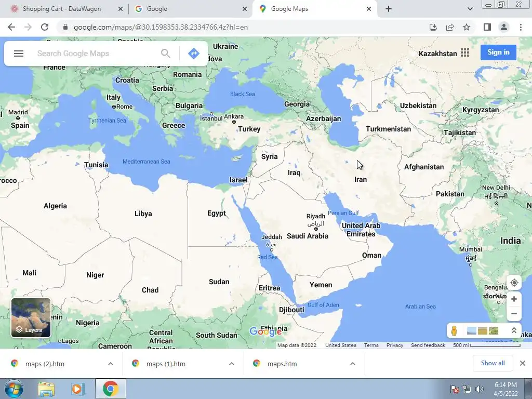
Task: Close the Shopping Cart - DataWagon tab
Action: (x=121, y=9)
